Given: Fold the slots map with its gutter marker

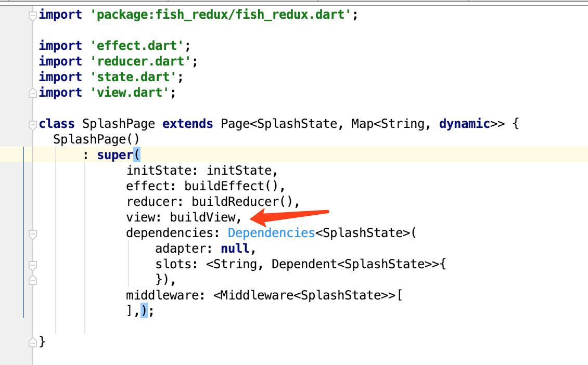Looking at the screenshot, I should [x=33, y=265].
